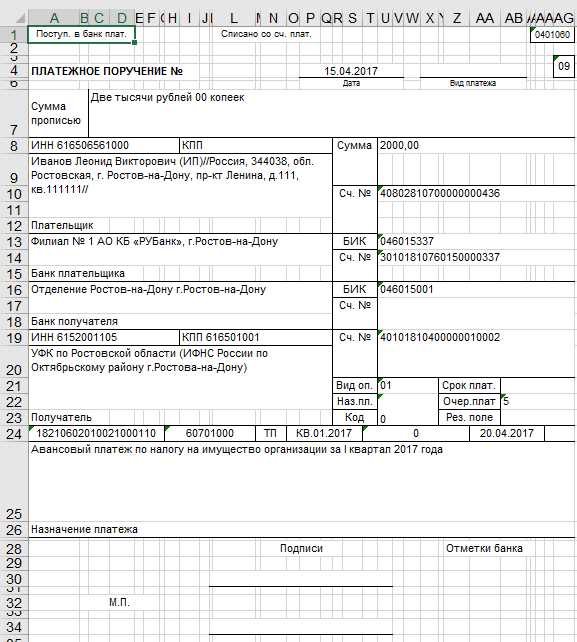Select correspondent account 30101810760150000337
This screenshot has height=642, width=577.
pyautogui.click(x=476, y=258)
